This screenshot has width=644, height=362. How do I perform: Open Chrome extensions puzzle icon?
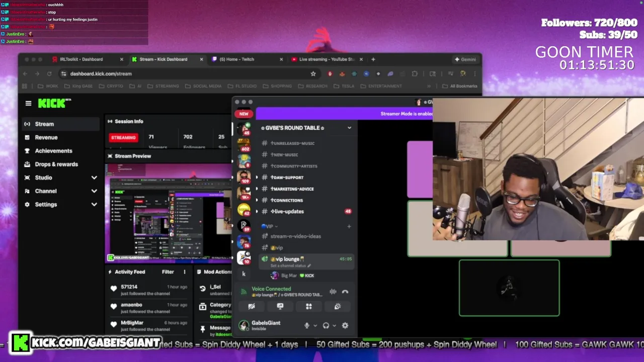point(415,74)
